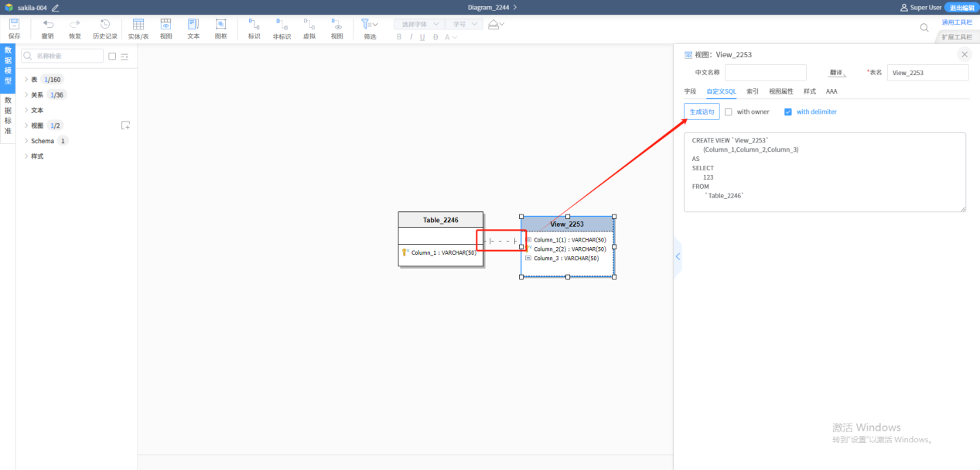The height and width of the screenshot is (470, 980).
Task: Switch to the 样式 tab in properties panel
Action: pos(810,91)
